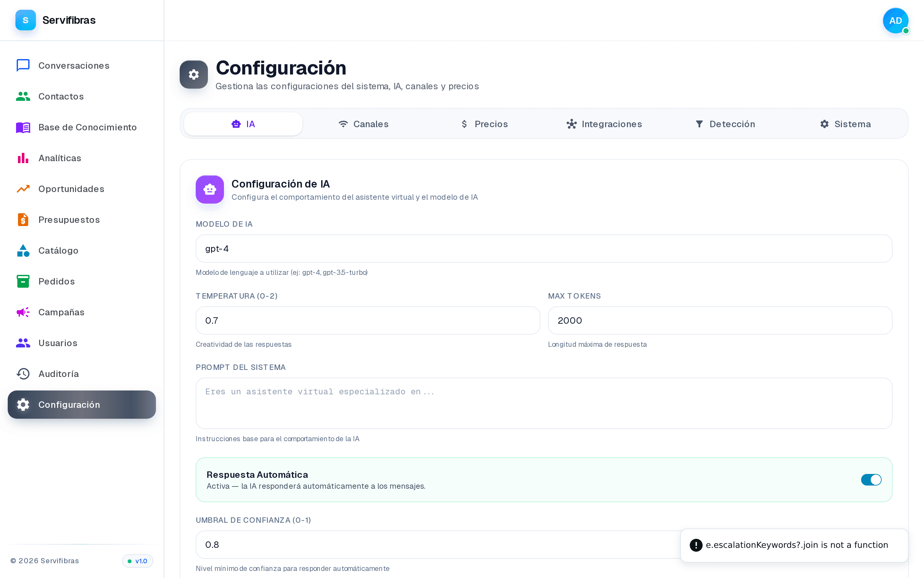Click the funnel icon in Detección tab

point(699,124)
